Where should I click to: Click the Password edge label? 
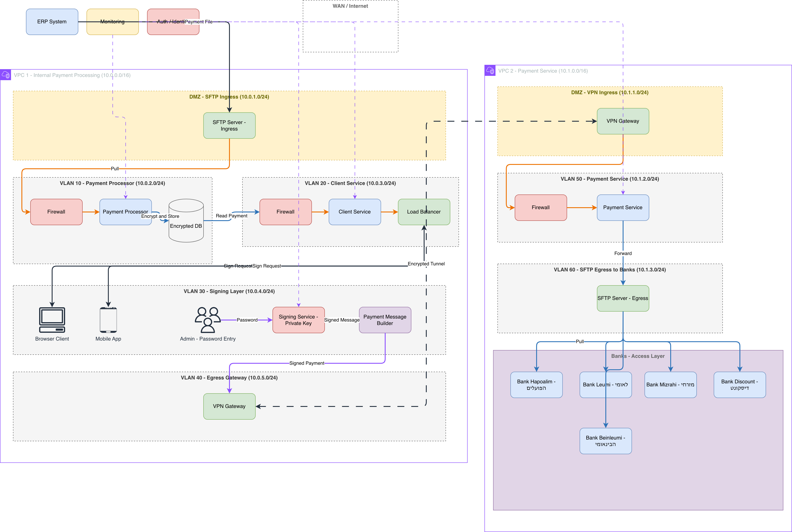tap(247, 320)
